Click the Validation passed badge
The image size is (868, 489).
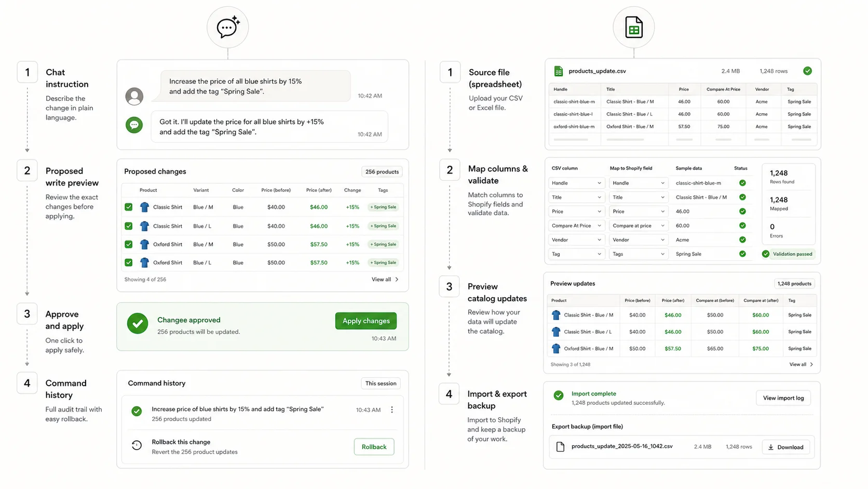(x=788, y=254)
